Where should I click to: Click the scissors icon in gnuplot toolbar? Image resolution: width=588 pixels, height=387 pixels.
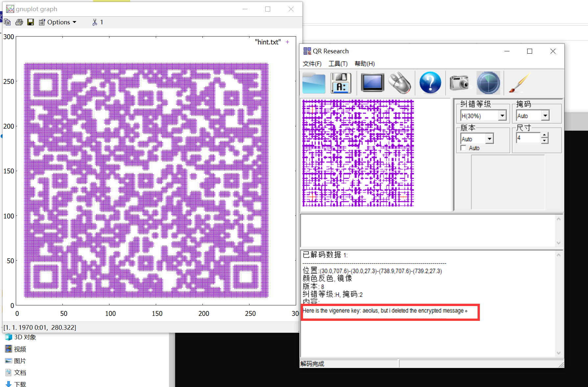[95, 22]
